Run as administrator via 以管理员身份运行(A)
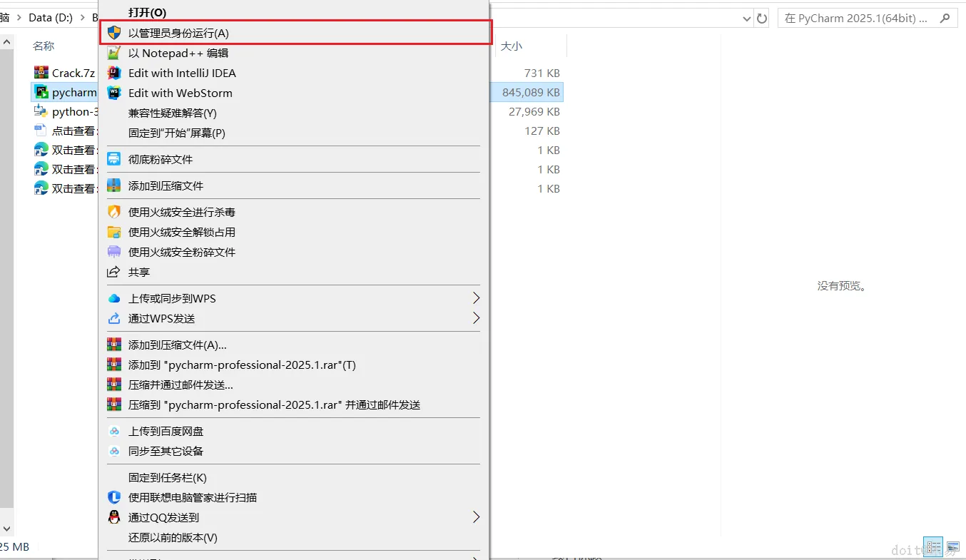 294,33
